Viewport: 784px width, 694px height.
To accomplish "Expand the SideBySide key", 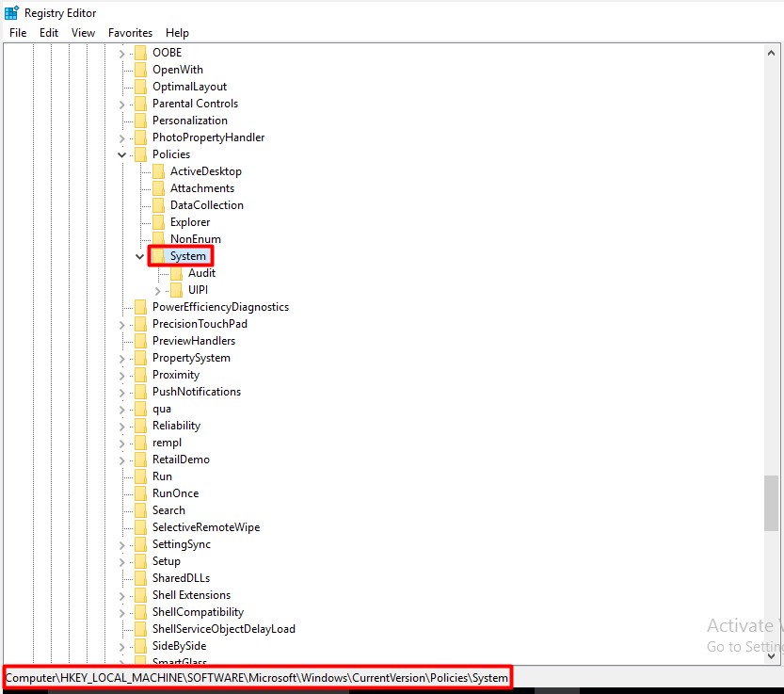I will point(122,647).
